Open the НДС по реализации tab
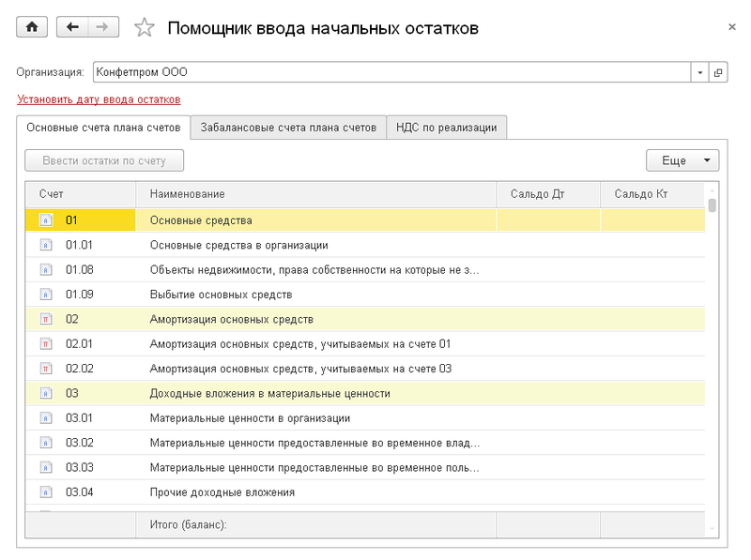Screen dimensions: 751x560 point(447,128)
